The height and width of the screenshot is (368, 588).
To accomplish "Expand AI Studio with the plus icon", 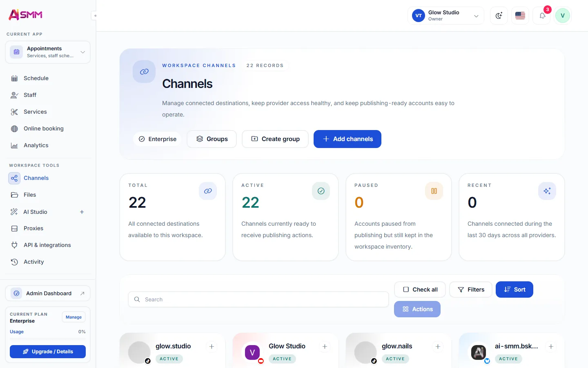I will 82,212.
